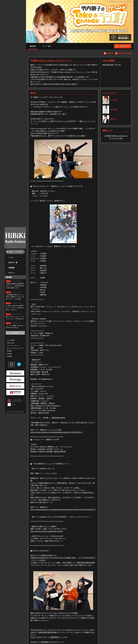This screenshot has height=644, width=138.
Task: Open トップ in the sidebar menu
Action: click(x=15, y=257)
